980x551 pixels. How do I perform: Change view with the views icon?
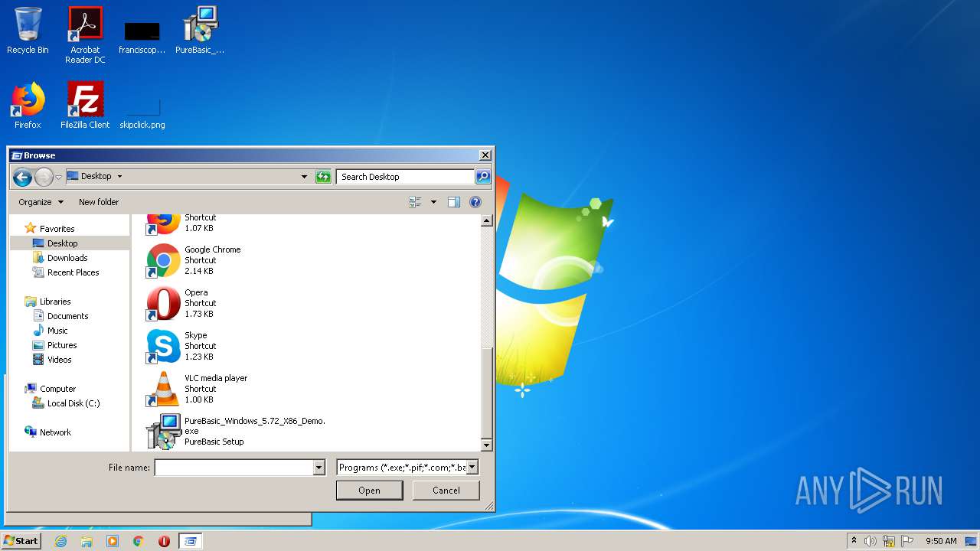416,202
